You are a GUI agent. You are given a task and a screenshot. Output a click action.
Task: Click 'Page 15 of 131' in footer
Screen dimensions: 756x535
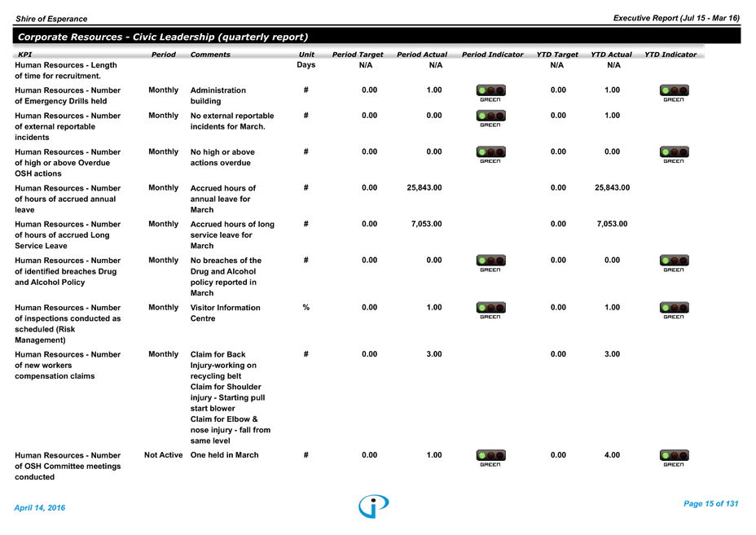[710, 504]
